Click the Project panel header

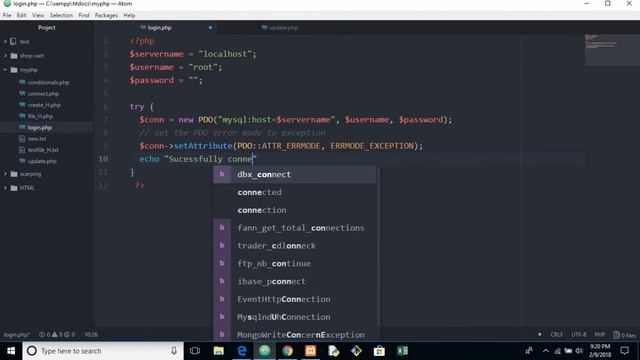pos(47,28)
